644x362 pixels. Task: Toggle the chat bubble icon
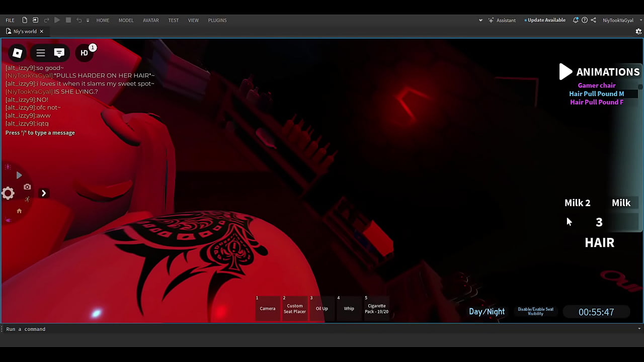tap(59, 53)
